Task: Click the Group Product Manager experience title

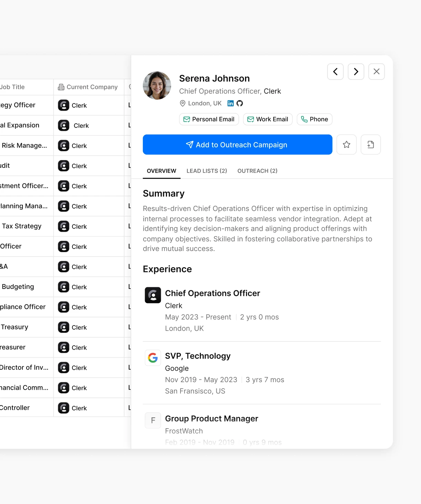Action: (x=212, y=418)
